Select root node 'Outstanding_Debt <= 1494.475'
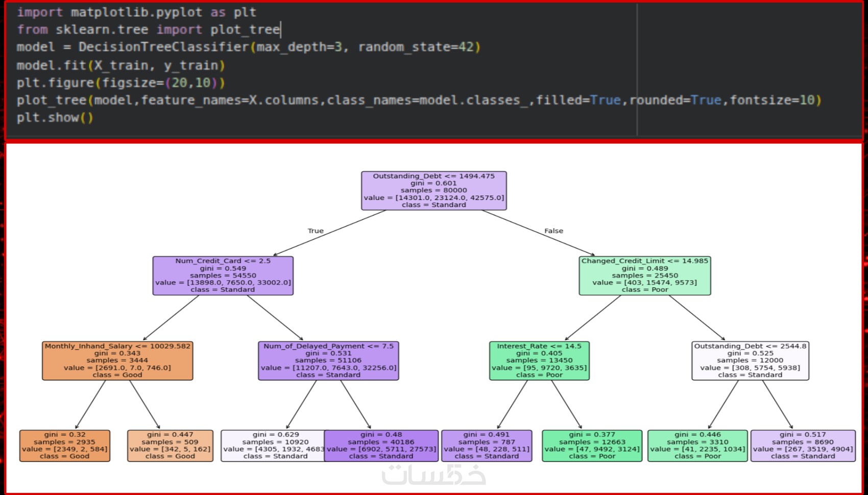 [434, 190]
